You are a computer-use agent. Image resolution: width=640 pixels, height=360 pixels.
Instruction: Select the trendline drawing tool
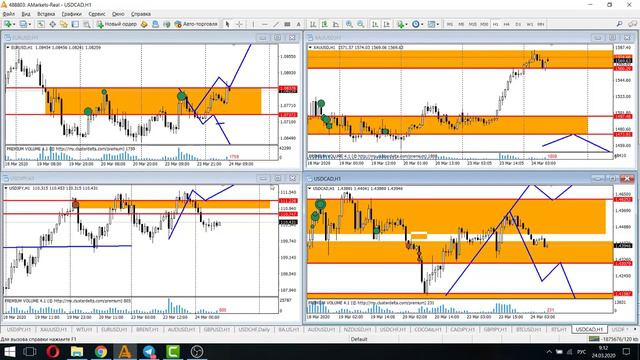(276, 24)
